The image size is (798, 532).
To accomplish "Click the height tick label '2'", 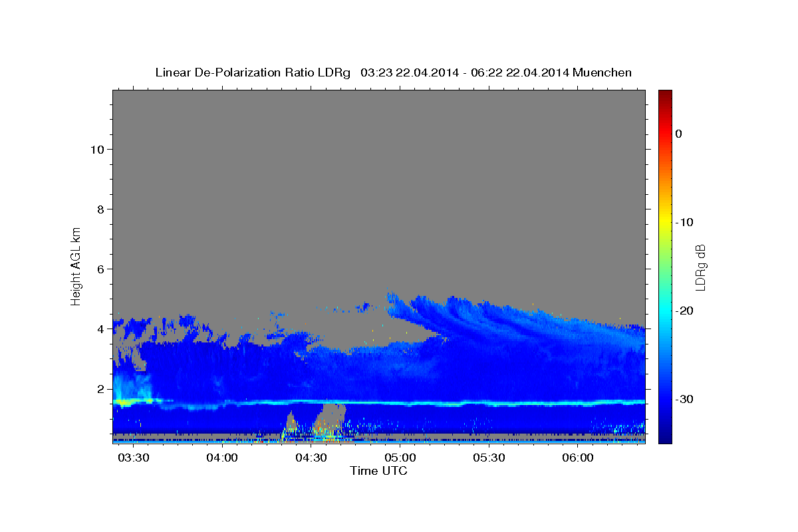I will (100, 388).
